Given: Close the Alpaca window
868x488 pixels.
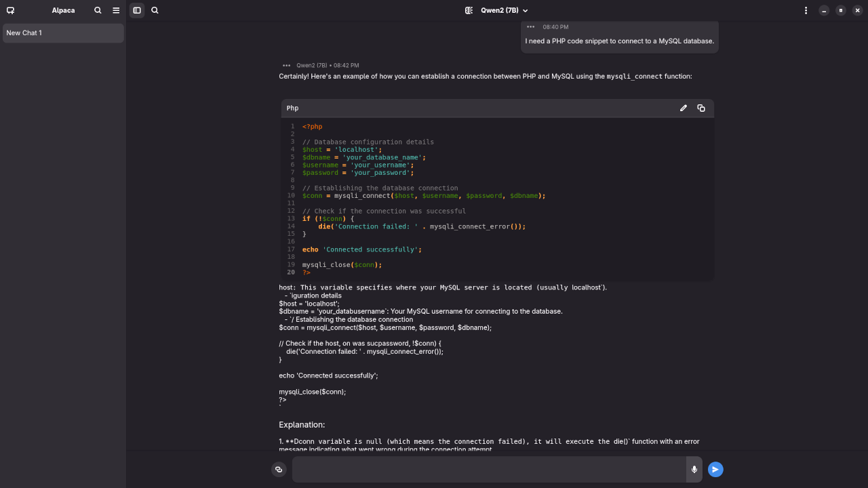Looking at the screenshot, I should pos(857,10).
